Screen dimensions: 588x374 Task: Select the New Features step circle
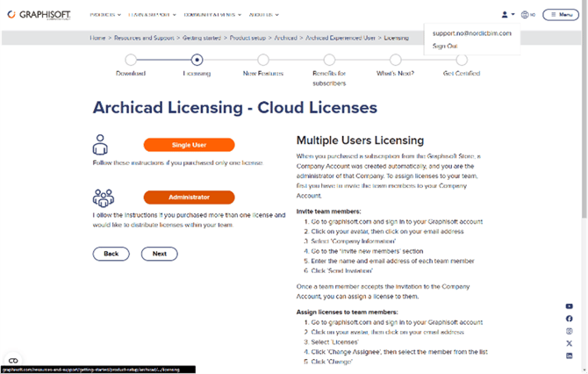(x=263, y=60)
